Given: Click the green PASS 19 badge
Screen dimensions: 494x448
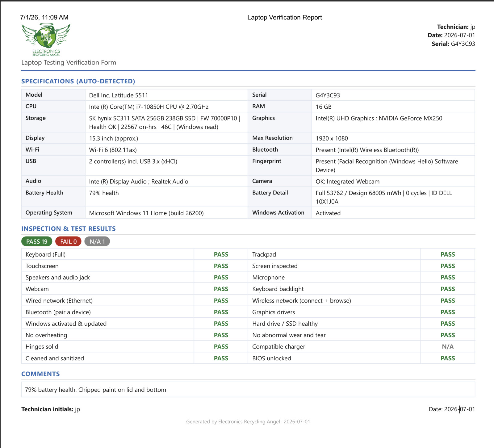Looking at the screenshot, I should [x=37, y=241].
